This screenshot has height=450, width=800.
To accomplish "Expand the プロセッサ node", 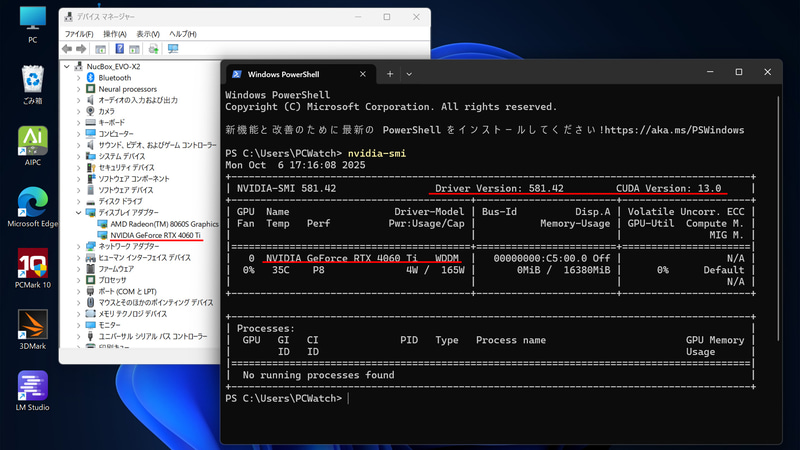I will (x=79, y=280).
